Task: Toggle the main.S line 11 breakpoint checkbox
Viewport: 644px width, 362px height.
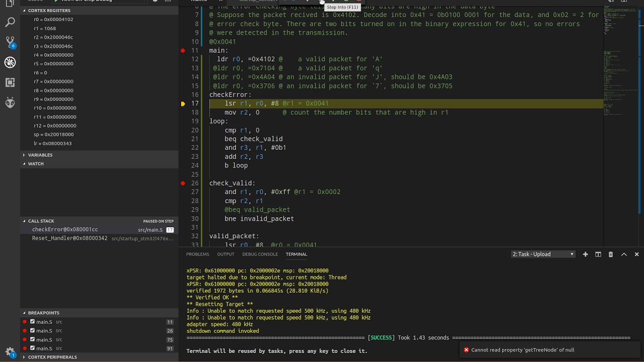Action: pyautogui.click(x=33, y=322)
